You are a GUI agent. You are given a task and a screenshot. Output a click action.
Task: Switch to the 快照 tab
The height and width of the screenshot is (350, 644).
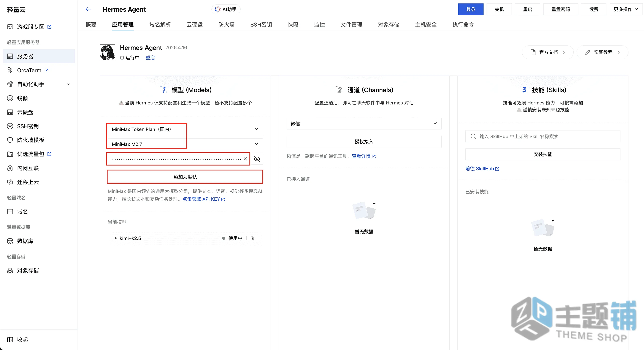[293, 24]
